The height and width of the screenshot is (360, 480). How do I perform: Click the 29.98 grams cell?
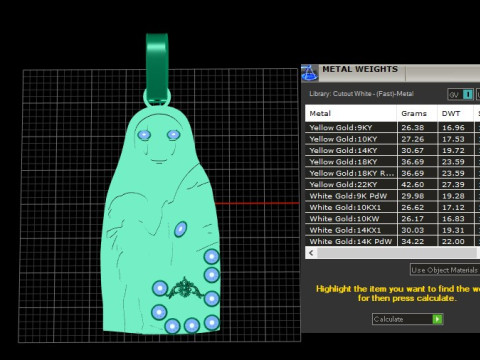[417, 196]
